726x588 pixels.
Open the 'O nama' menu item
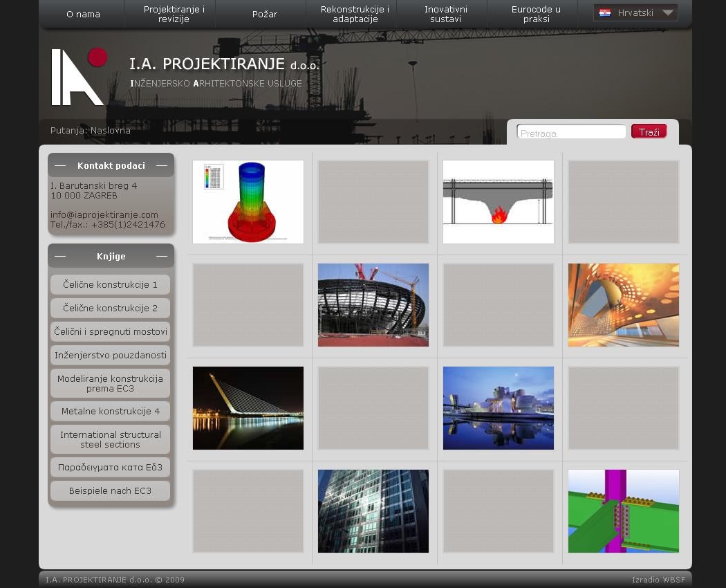pos(83,15)
